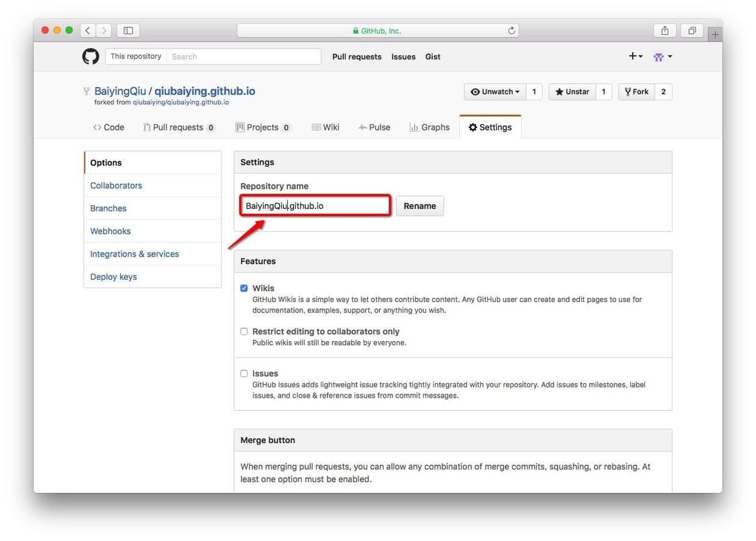
Task: Switch to the Code tab
Action: click(109, 127)
